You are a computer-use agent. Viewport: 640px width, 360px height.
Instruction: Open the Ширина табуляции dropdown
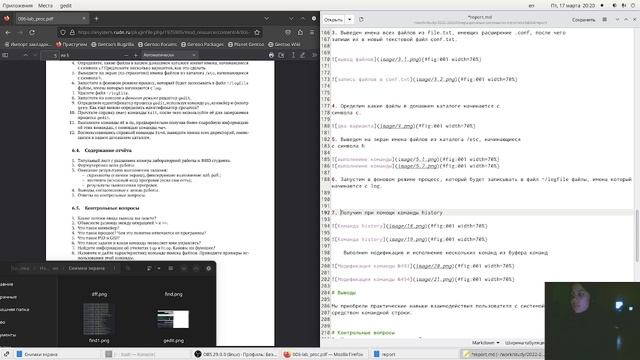click(524, 343)
